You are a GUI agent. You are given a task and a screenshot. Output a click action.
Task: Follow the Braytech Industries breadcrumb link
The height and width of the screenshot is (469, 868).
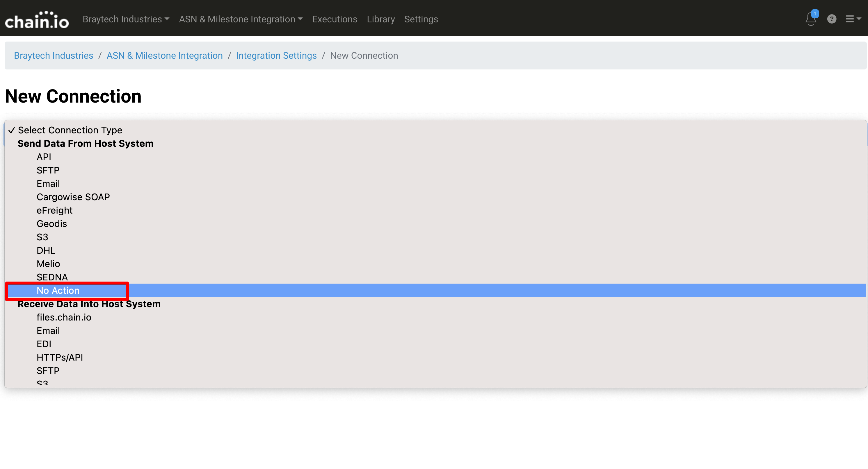tap(54, 56)
